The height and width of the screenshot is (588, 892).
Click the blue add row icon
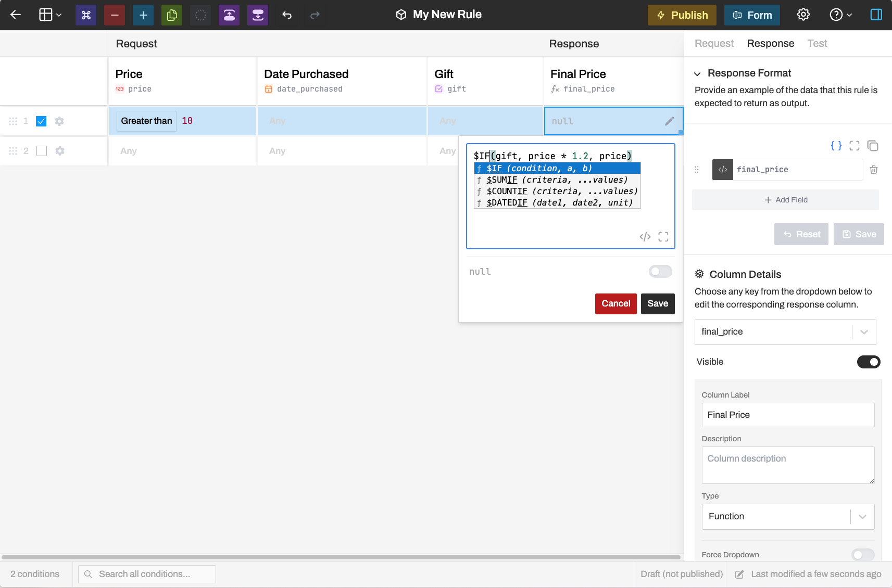(143, 15)
